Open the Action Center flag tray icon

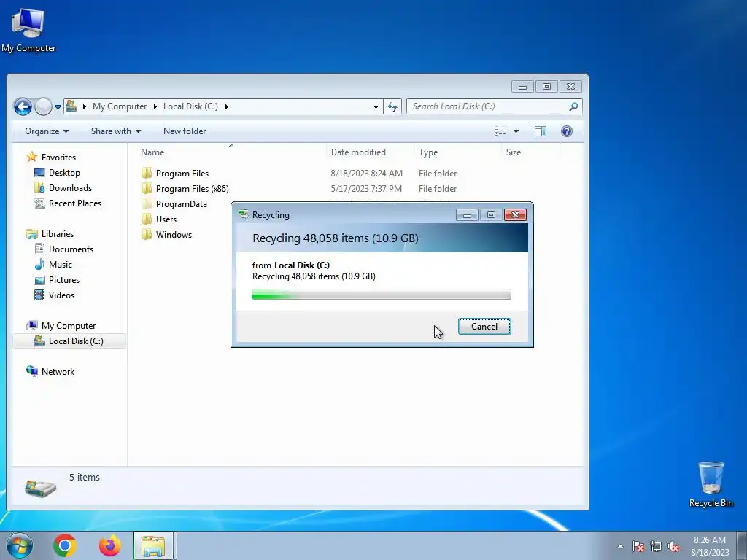[x=638, y=546]
